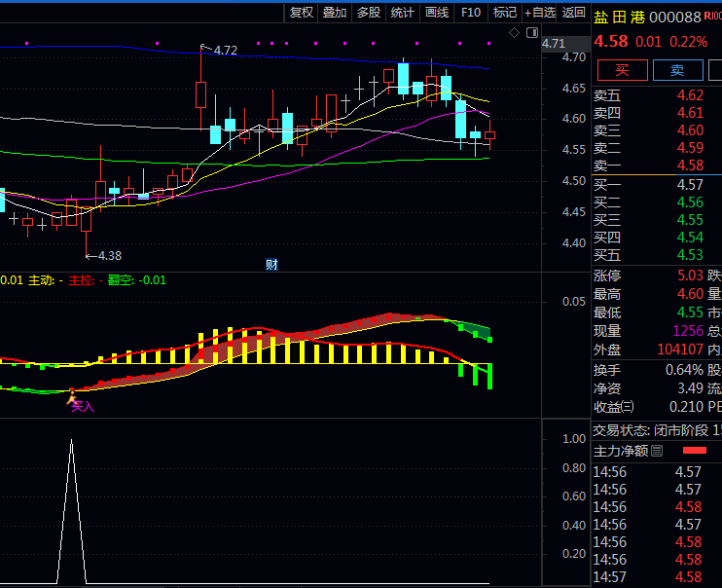Image resolution: width=722 pixels, height=588 pixels.
Task: Click the red 主力净额 bar indicator
Action: [x=694, y=451]
